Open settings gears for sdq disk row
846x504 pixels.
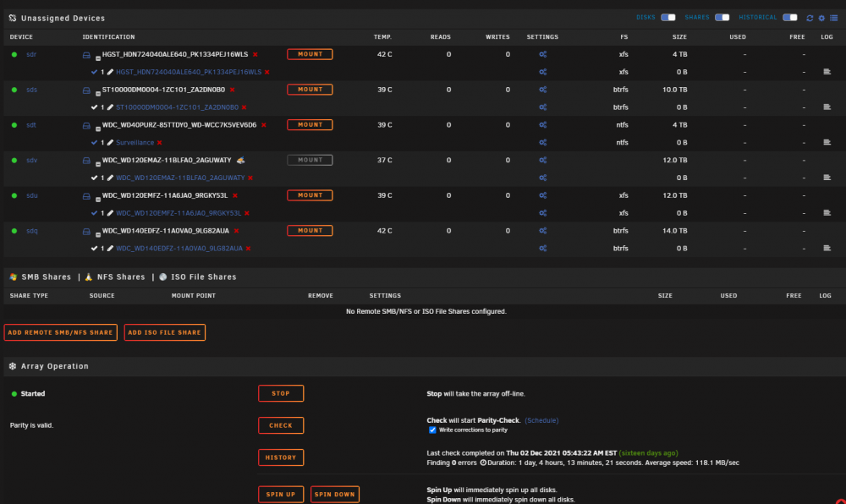(x=543, y=231)
